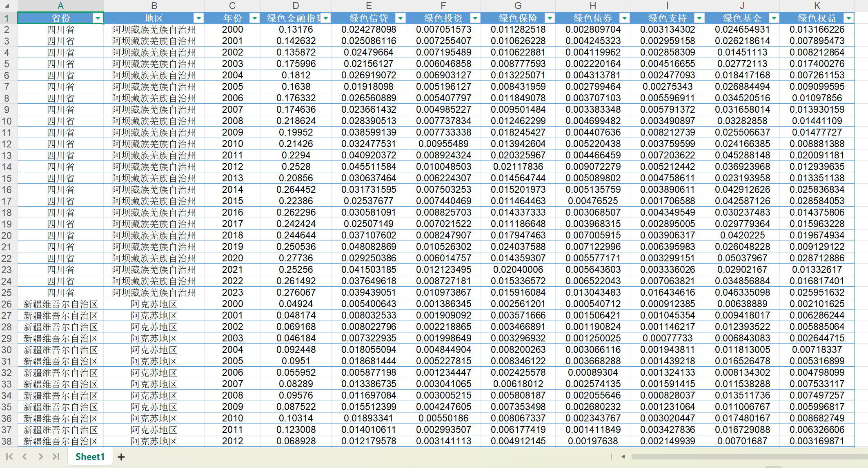Open the 绿色权益 filter dropdown
The height and width of the screenshot is (468, 868).
pos(849,18)
